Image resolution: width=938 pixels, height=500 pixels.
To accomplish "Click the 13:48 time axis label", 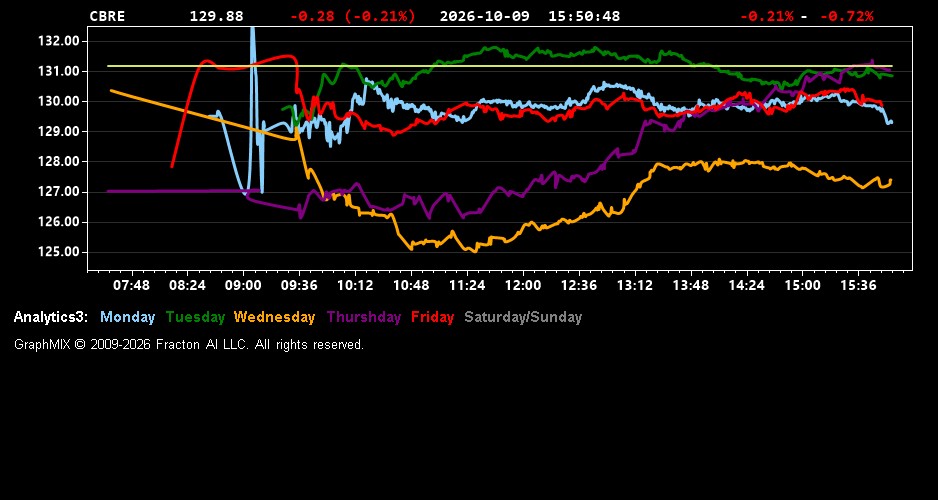I will pyautogui.click(x=691, y=285).
